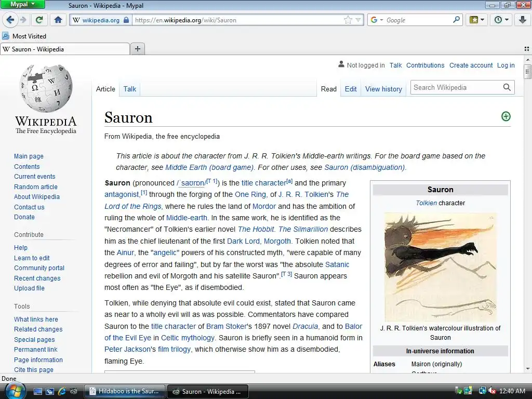Viewport: 532px width, 399px height.
Task: Switch to the Sauron - Wikipedia browser tab
Action: coord(65,49)
